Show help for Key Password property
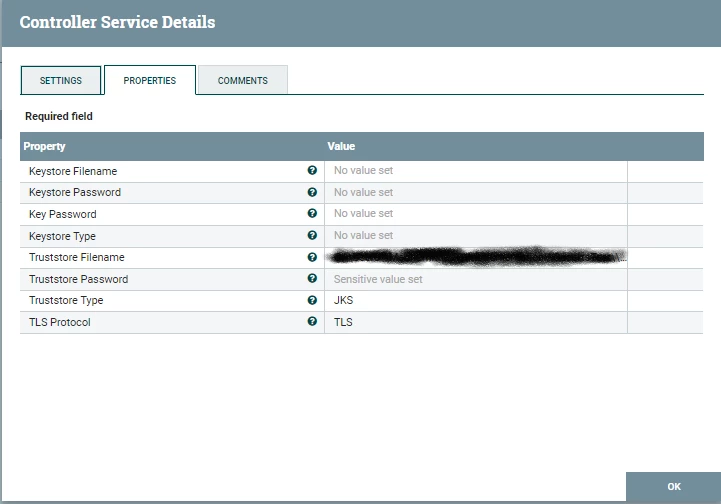 [312, 213]
